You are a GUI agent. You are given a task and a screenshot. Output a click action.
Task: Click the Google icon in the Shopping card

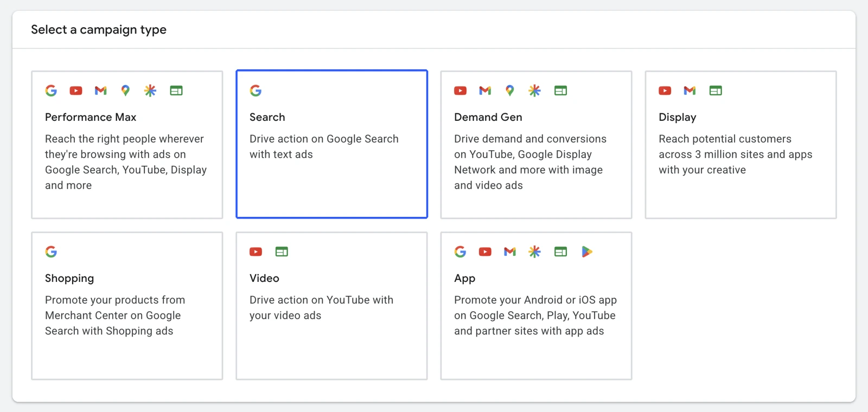point(51,252)
